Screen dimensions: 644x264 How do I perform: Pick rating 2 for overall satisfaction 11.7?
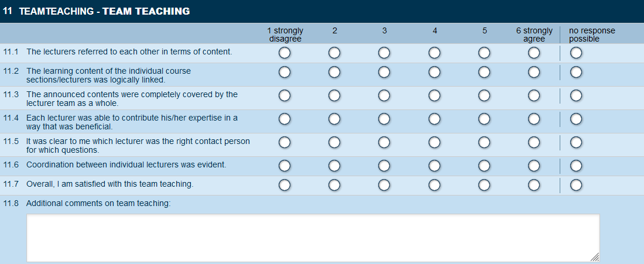[x=334, y=186]
